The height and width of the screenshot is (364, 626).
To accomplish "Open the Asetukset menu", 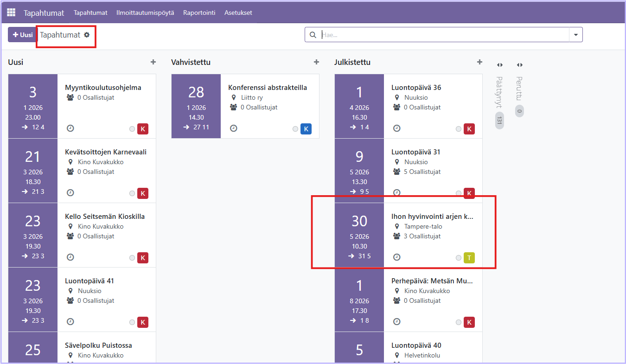I will 238,13.
